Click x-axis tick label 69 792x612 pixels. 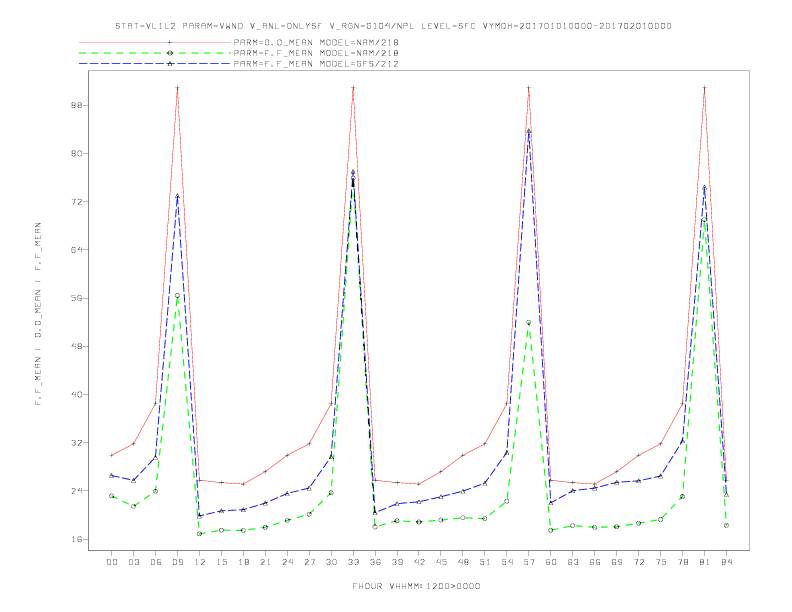pyautogui.click(x=617, y=562)
